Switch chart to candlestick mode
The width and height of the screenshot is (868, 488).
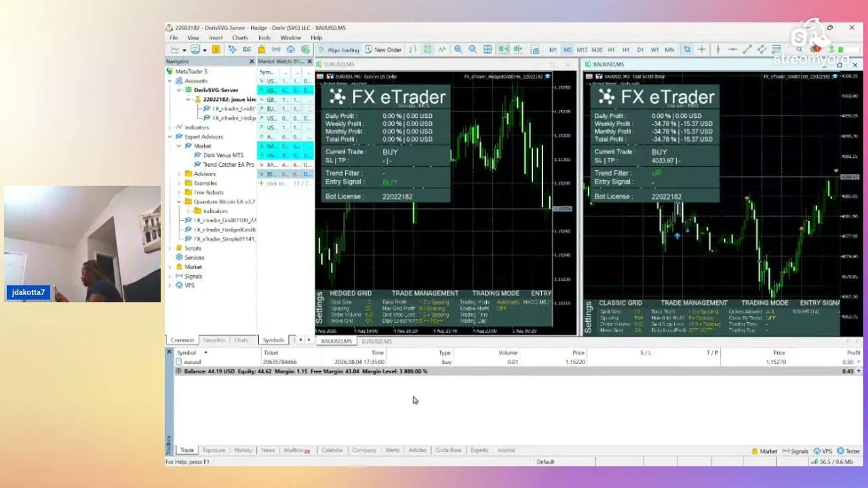pos(428,49)
